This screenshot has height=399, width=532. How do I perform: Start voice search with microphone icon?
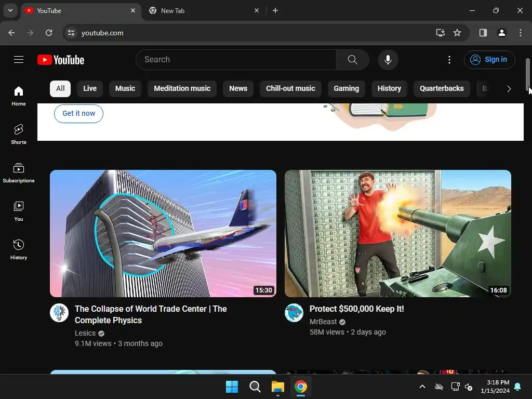click(x=388, y=60)
